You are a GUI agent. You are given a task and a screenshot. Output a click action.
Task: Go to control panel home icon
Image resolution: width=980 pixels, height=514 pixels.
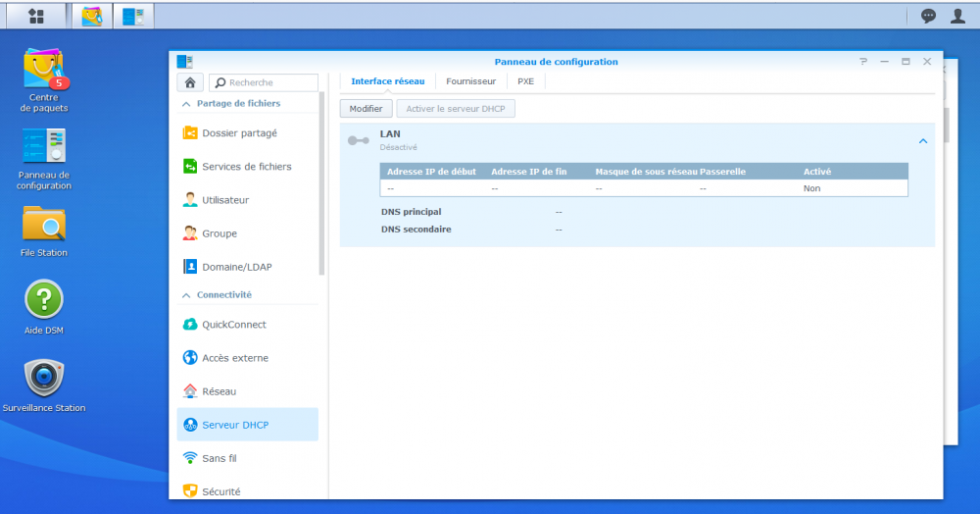[190, 82]
